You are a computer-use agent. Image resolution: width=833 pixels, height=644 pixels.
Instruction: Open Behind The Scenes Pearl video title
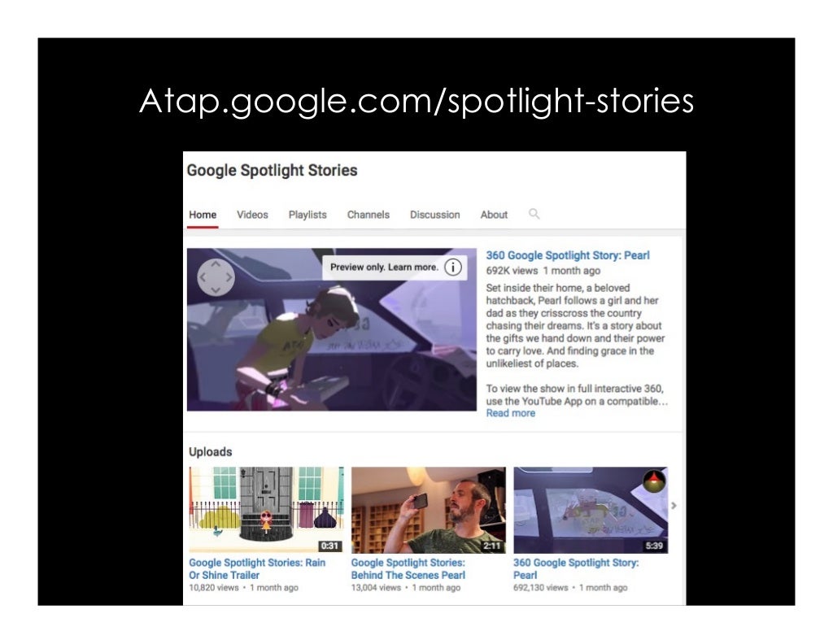click(408, 568)
